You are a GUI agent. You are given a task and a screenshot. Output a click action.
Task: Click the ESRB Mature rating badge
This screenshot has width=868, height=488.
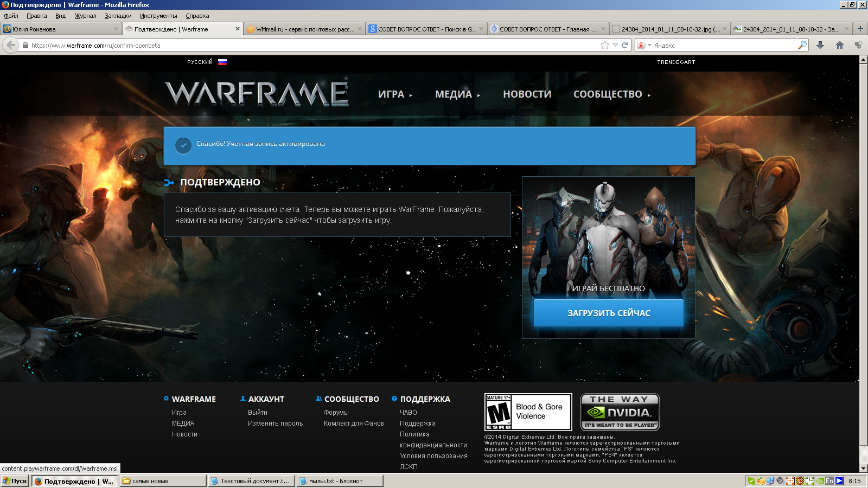point(528,412)
